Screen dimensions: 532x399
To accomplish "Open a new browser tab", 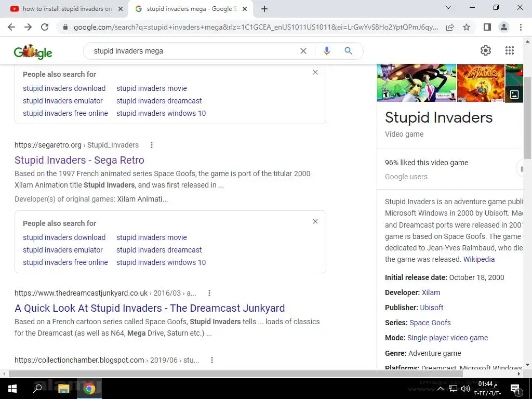I will [x=264, y=9].
